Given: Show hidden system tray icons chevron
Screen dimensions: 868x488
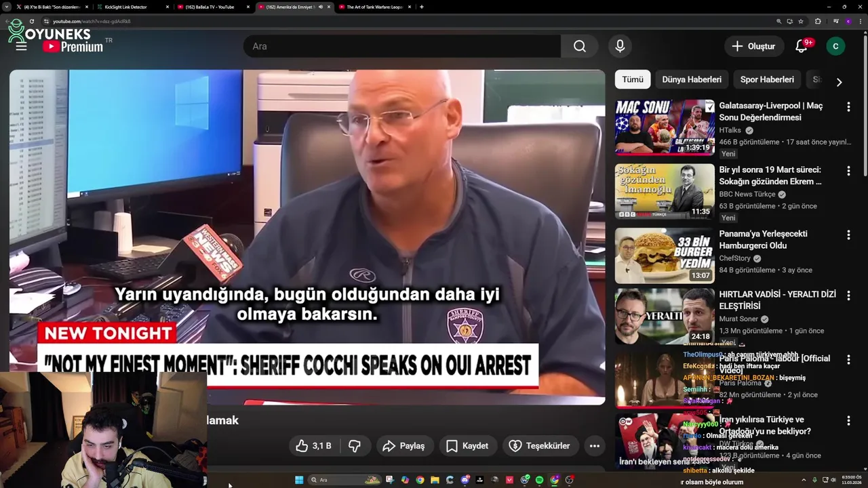Looking at the screenshot, I should point(804,480).
